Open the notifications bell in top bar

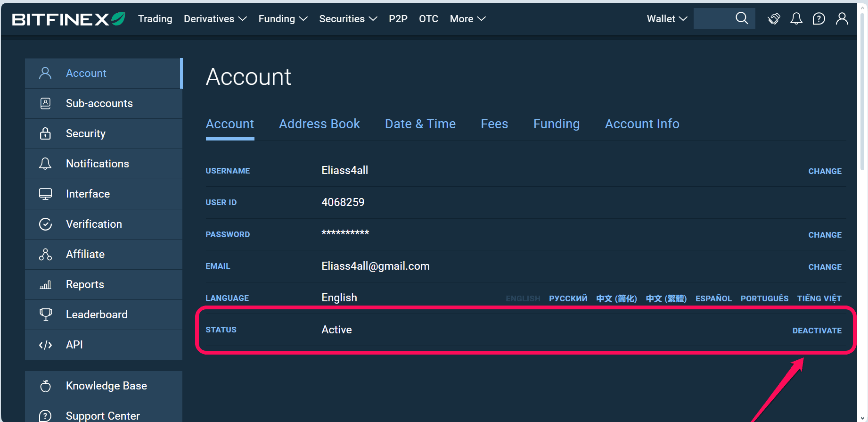point(796,19)
